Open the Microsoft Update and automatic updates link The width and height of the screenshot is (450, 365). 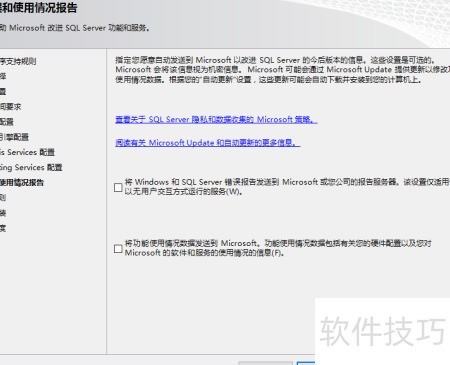208,143
